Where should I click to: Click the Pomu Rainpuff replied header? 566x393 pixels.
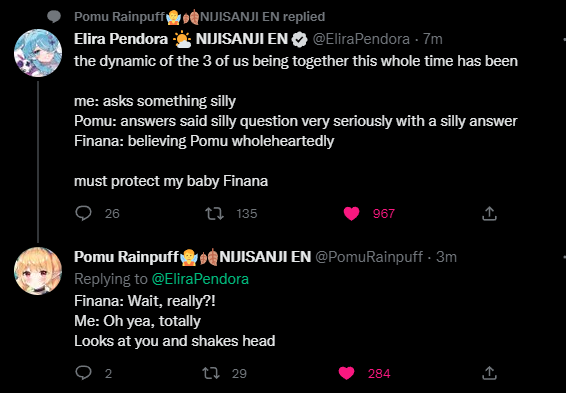click(x=199, y=17)
